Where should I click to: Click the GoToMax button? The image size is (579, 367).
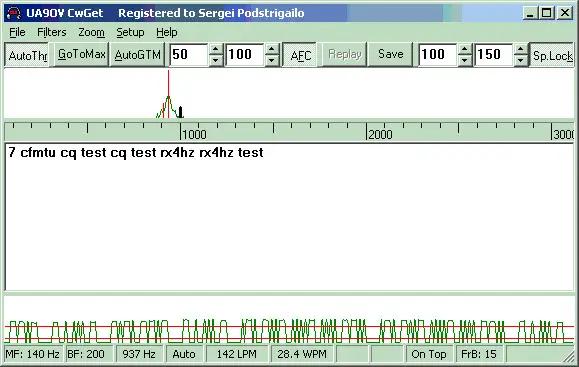(x=81, y=55)
